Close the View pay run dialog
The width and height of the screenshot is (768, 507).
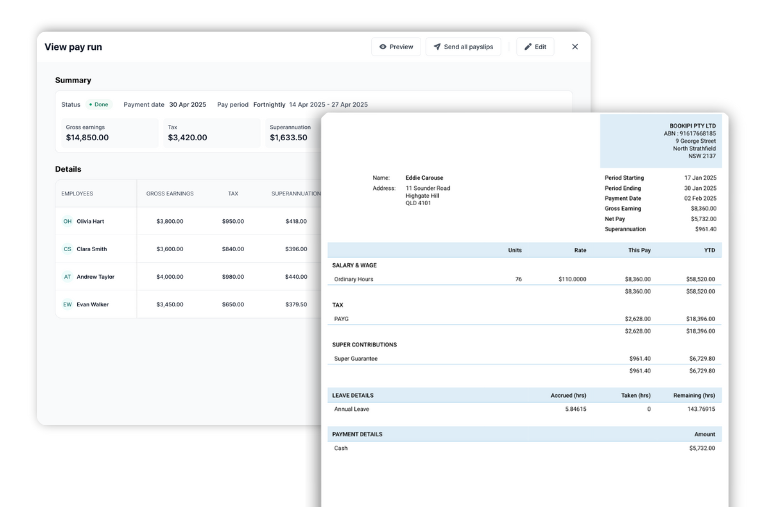point(575,47)
